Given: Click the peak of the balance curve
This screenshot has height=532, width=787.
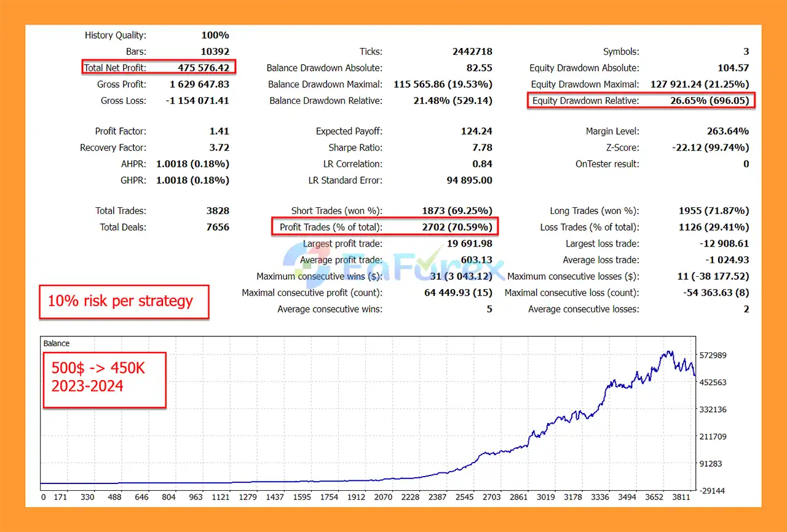Looking at the screenshot, I should click(x=668, y=352).
